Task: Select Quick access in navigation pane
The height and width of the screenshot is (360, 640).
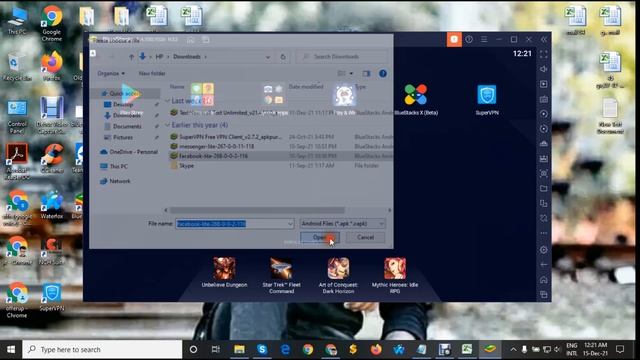Action: point(124,93)
